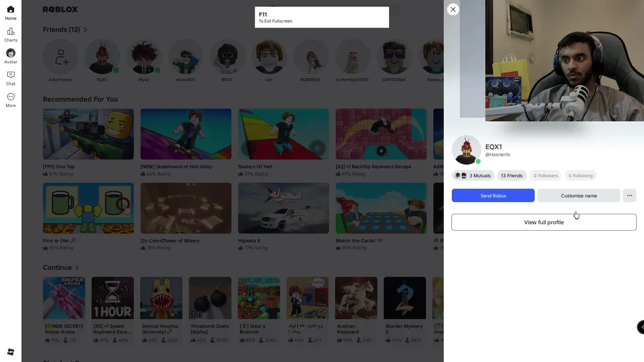Open friend SAPO12568's avatar
Viewport: 644px width, 362px height.
(x=394, y=57)
